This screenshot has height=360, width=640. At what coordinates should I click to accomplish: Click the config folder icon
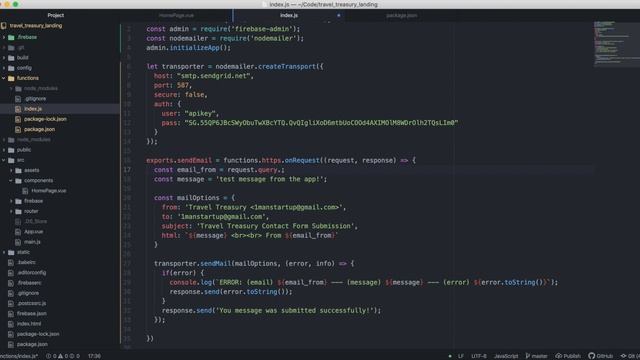tap(11, 68)
